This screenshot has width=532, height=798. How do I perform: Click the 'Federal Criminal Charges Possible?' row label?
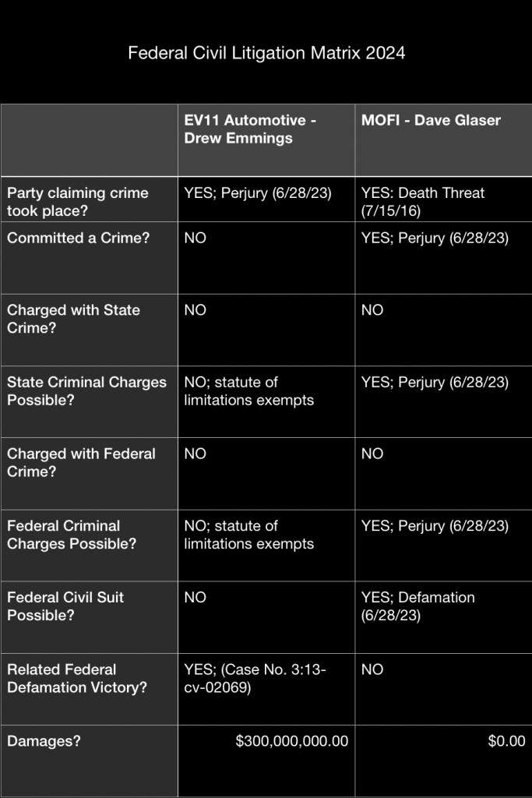72,535
